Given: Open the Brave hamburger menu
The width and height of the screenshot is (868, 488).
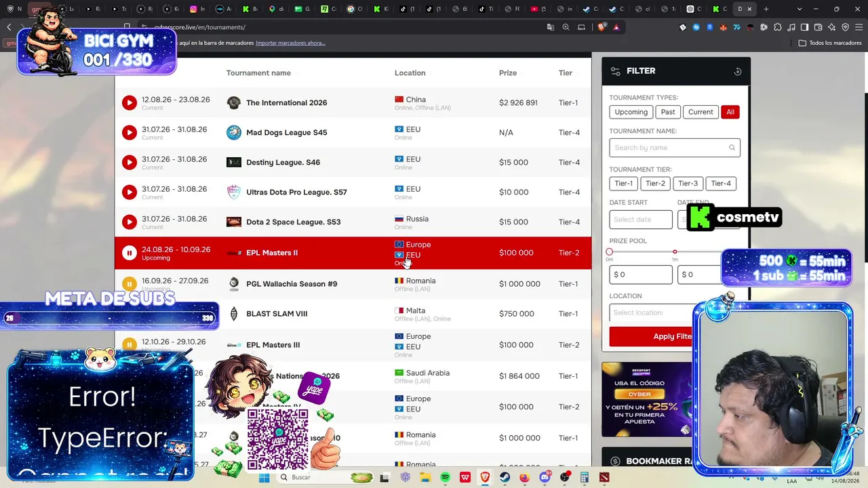Looking at the screenshot, I should 859,27.
